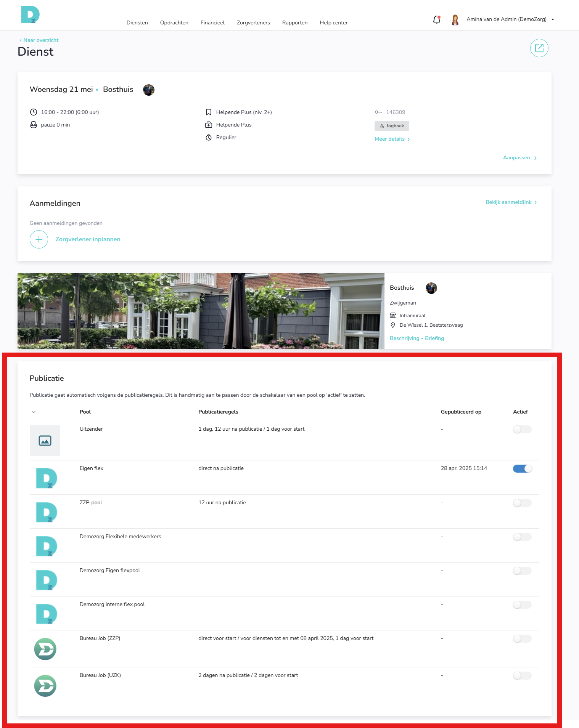Click the key icon beside 146309

378,112
